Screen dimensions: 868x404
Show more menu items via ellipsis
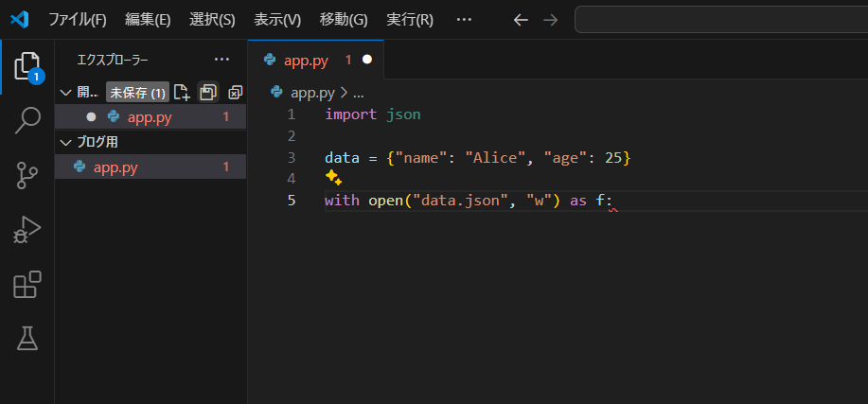click(464, 21)
